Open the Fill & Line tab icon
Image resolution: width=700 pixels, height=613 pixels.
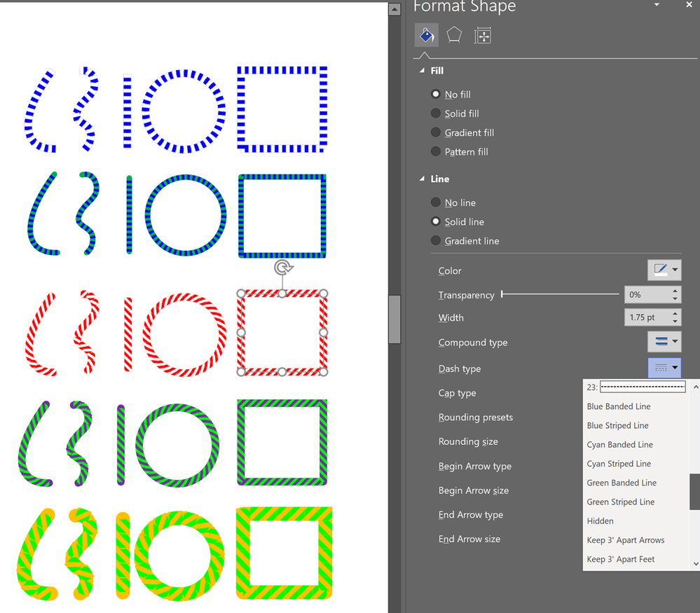(x=426, y=35)
